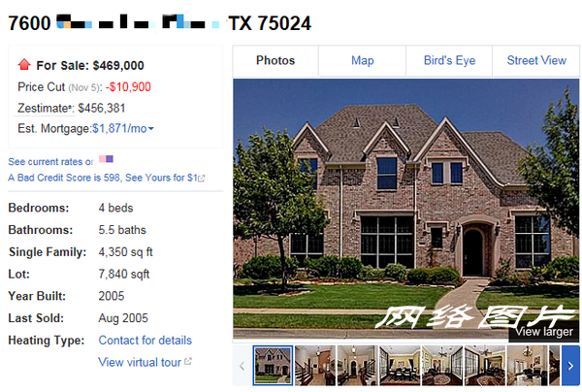Switch to the Map tab
Viewport: 582px width, 392px height.
[362, 60]
